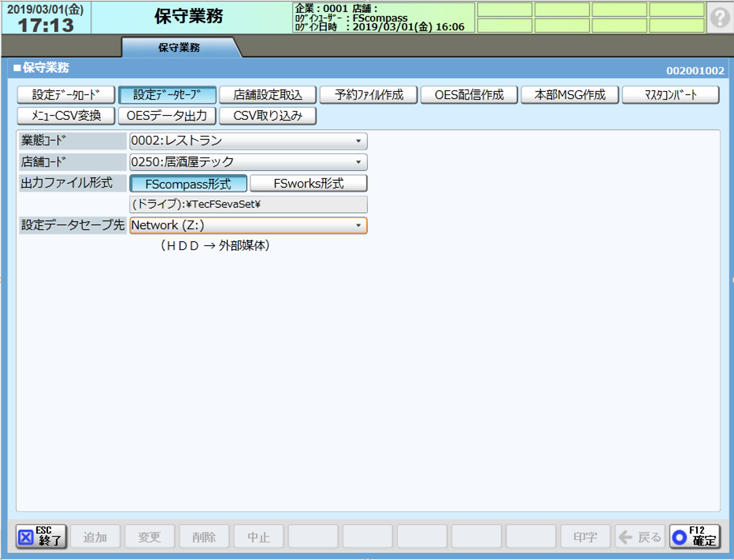Viewport: 734px width, 560px height.
Task: Click the help question mark icon
Action: pos(720,18)
